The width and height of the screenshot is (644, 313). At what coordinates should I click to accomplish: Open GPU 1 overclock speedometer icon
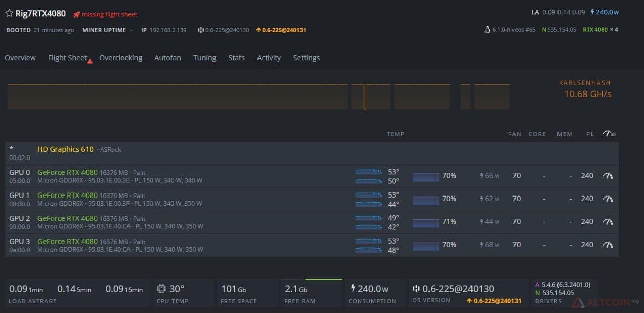tap(608, 199)
